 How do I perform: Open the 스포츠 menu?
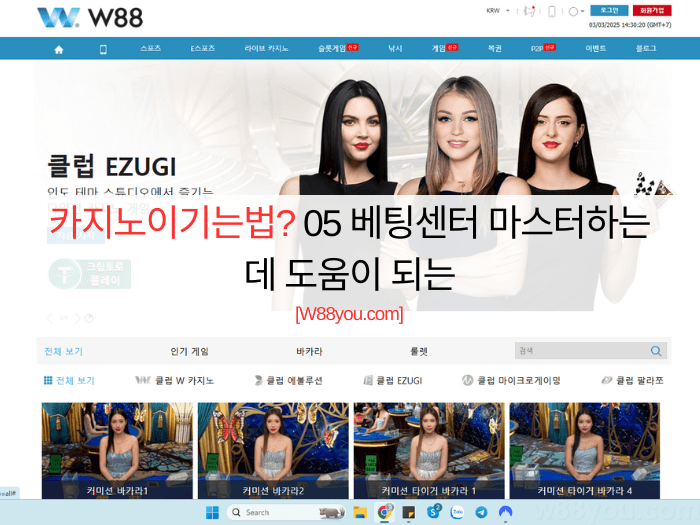click(x=150, y=48)
